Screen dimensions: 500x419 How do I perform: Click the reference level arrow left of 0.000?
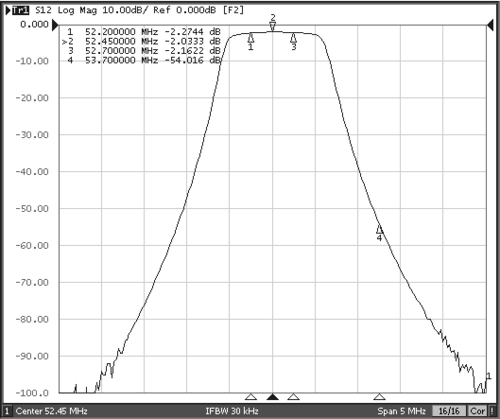[x=56, y=25]
